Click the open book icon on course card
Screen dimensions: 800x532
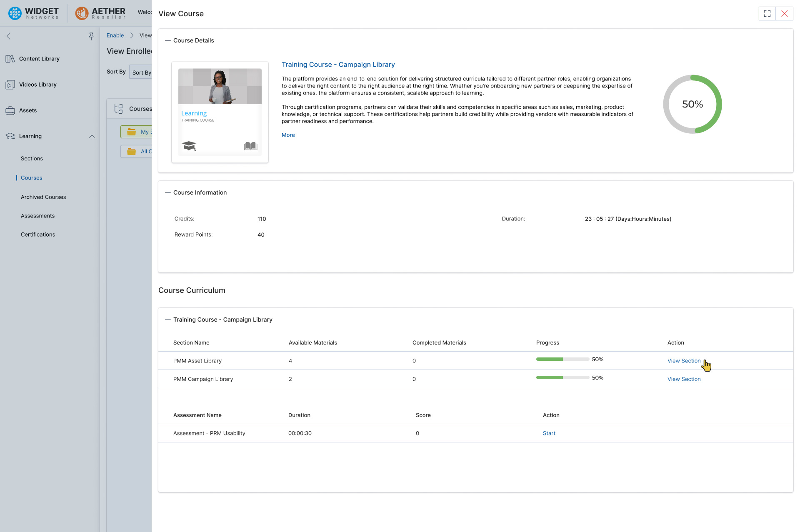250,146
